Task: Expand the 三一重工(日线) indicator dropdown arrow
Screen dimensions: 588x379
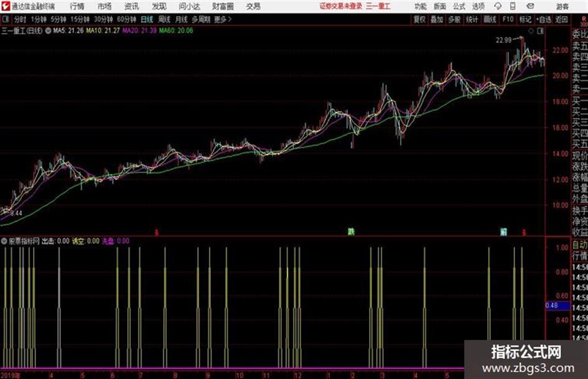Action: pos(48,30)
